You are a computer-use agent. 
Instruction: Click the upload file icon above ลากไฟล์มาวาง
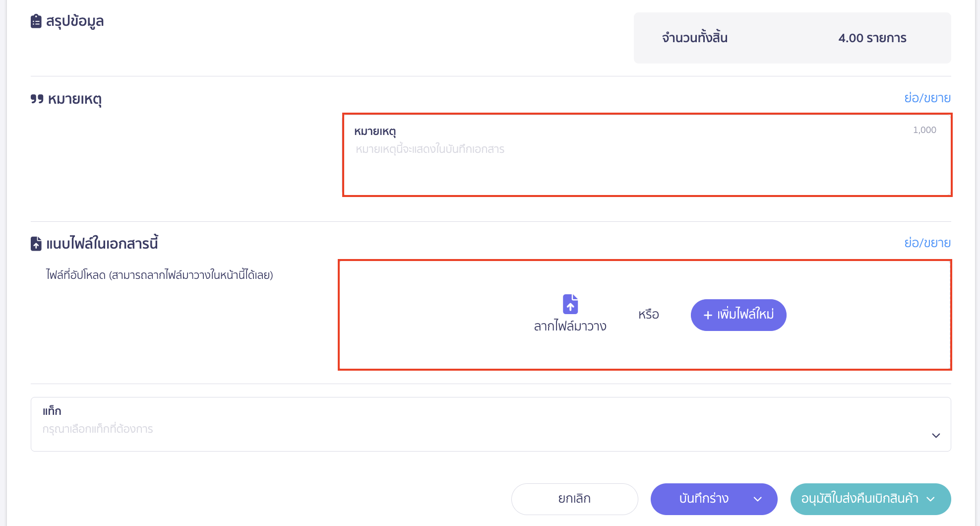coord(570,304)
